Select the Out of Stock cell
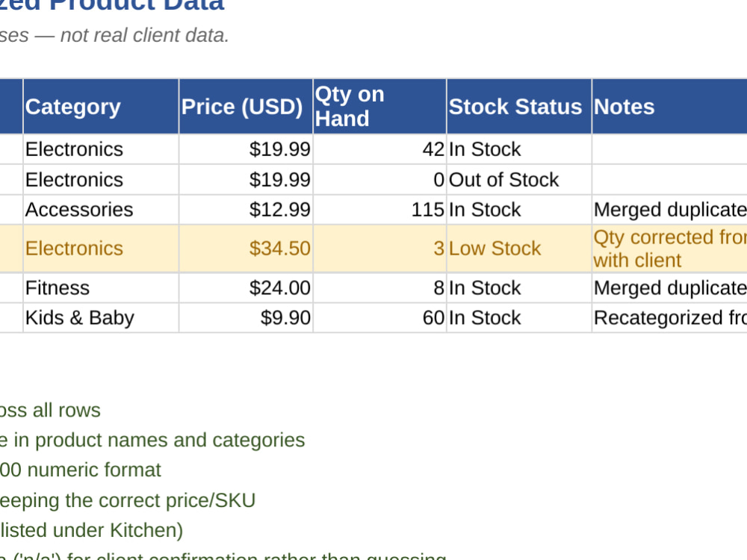Viewport: 747px width, 560px height. coord(519,179)
